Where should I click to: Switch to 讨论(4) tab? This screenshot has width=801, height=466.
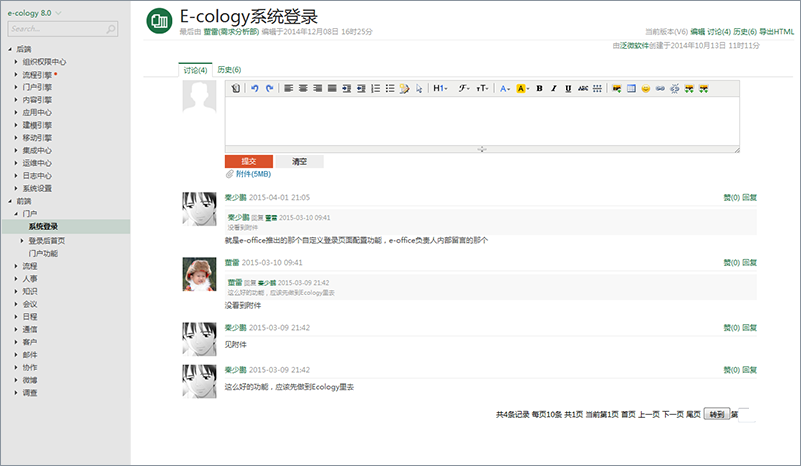(x=195, y=70)
